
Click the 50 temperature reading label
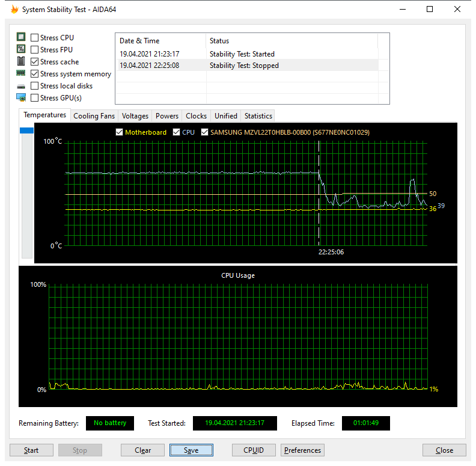(433, 194)
